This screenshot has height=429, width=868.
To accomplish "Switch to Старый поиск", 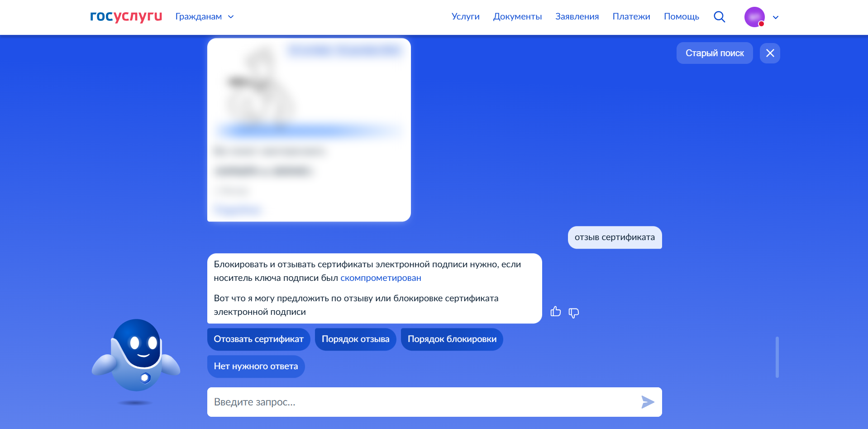I will coord(714,53).
